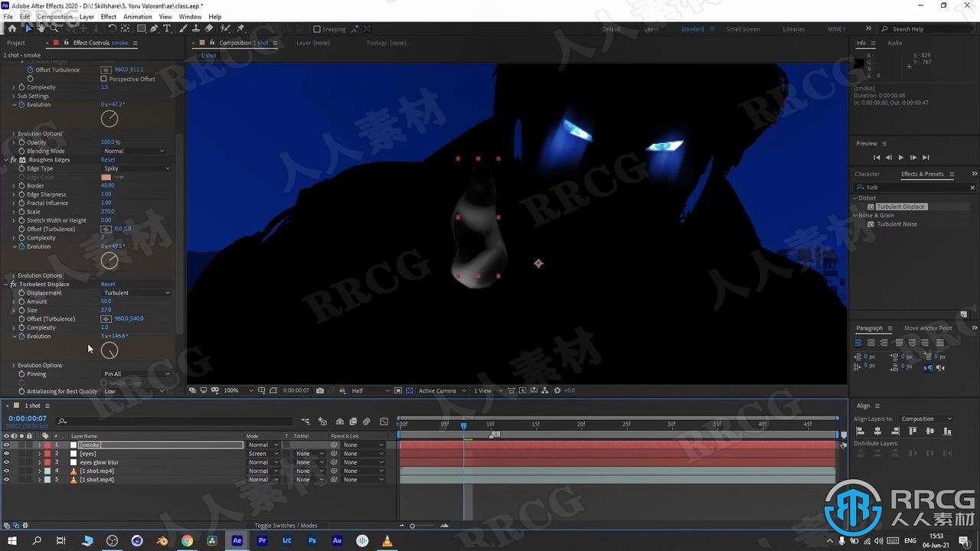
Task: Toggle the Roughen Edges fx switch
Action: point(13,160)
